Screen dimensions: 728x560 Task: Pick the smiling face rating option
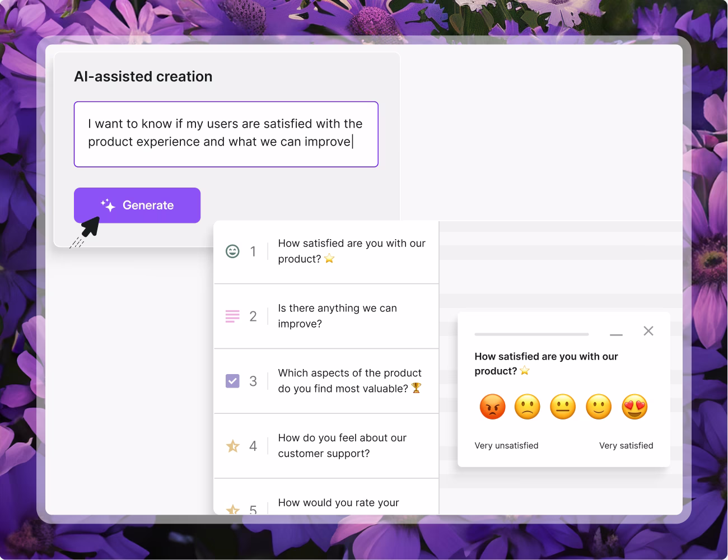[x=598, y=407]
